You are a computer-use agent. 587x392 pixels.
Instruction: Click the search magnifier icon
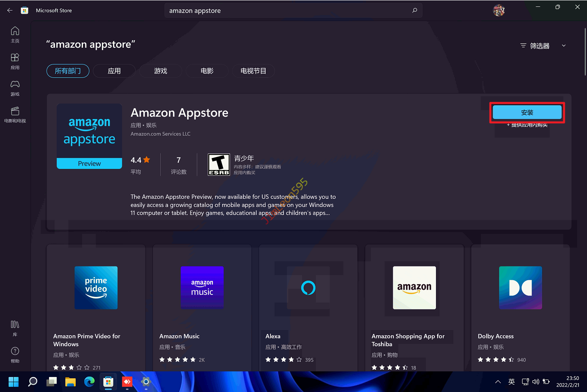(415, 11)
